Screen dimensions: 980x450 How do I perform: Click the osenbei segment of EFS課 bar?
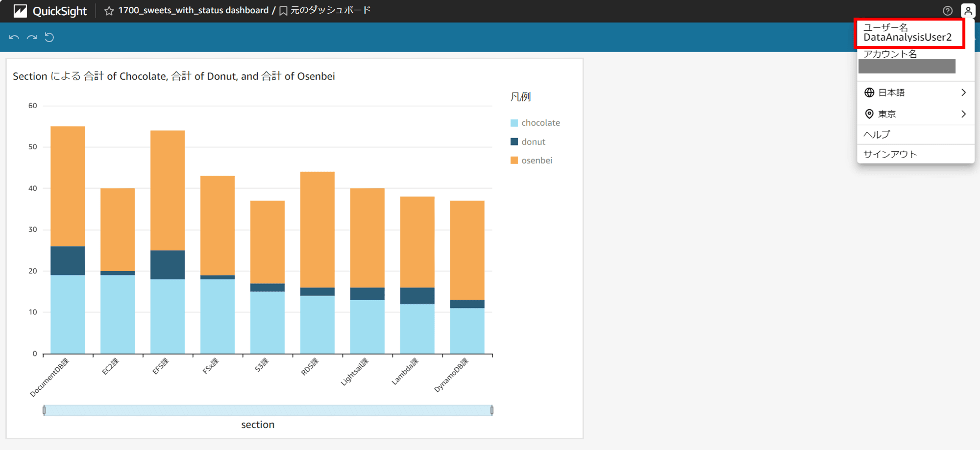168,190
